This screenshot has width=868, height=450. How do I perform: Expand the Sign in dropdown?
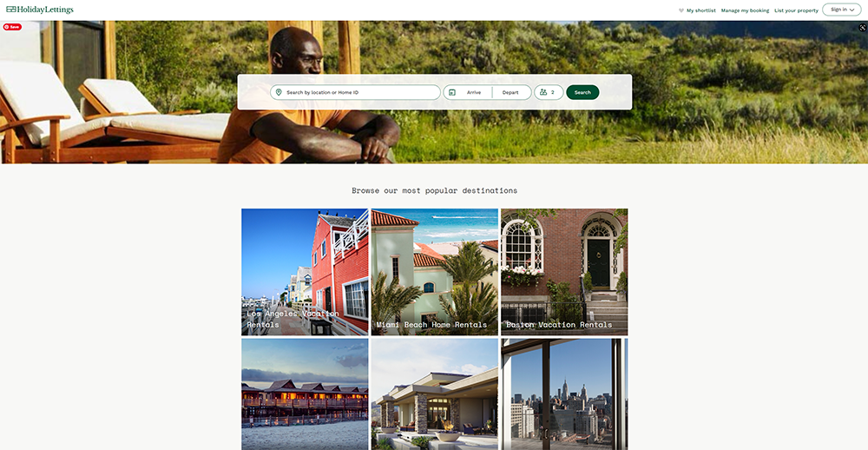(841, 10)
